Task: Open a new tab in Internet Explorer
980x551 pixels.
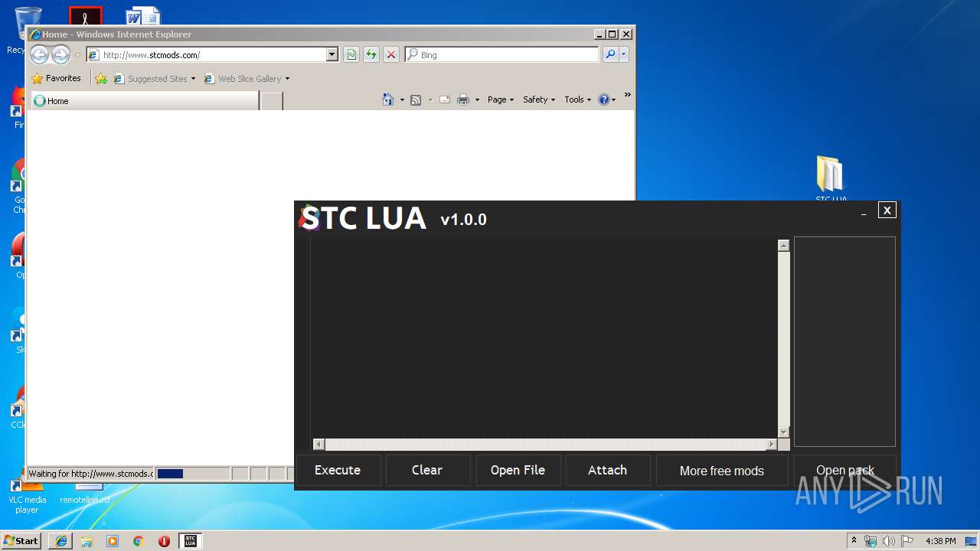Action: (x=272, y=101)
